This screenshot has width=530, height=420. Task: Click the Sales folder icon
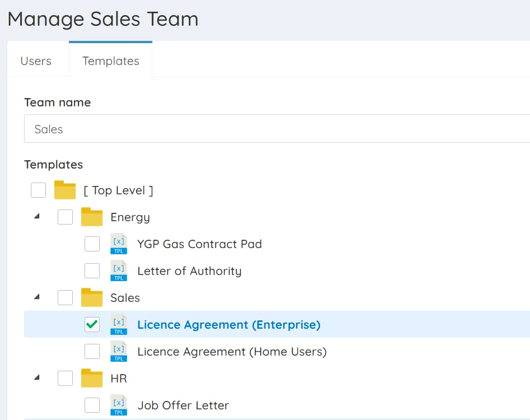click(x=92, y=298)
